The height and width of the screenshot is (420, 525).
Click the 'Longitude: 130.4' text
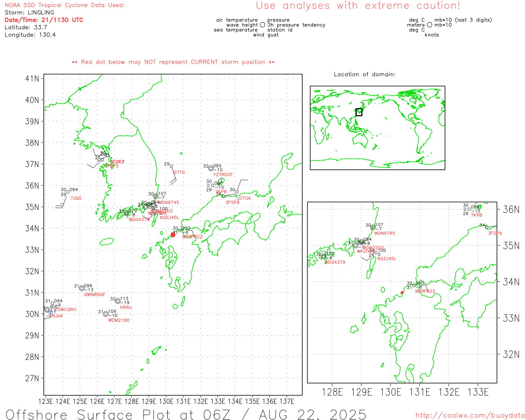click(30, 35)
